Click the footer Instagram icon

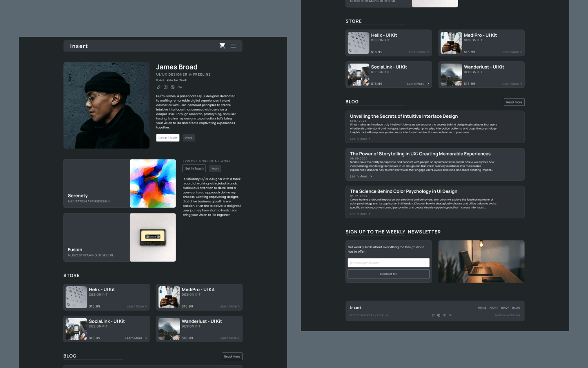point(439,315)
